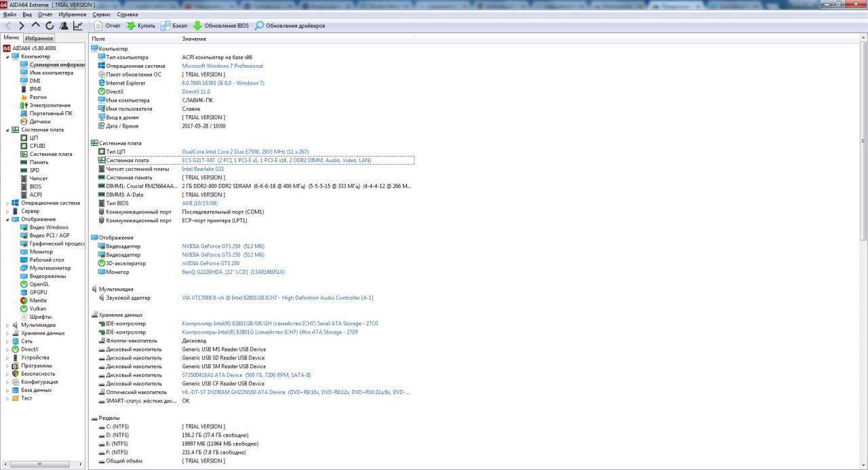Expand the Устройства tree node
The height and width of the screenshot is (470, 868).
[x=7, y=357]
